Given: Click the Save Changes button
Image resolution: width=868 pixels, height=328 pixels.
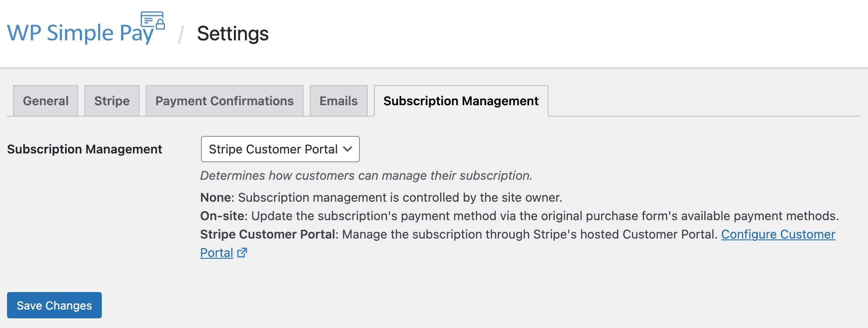Looking at the screenshot, I should click(x=54, y=305).
